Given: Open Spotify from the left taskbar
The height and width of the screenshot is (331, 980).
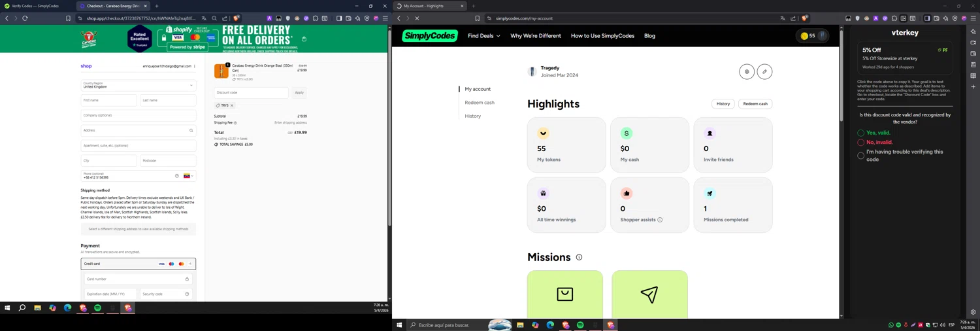Looking at the screenshot, I should click(97, 307).
